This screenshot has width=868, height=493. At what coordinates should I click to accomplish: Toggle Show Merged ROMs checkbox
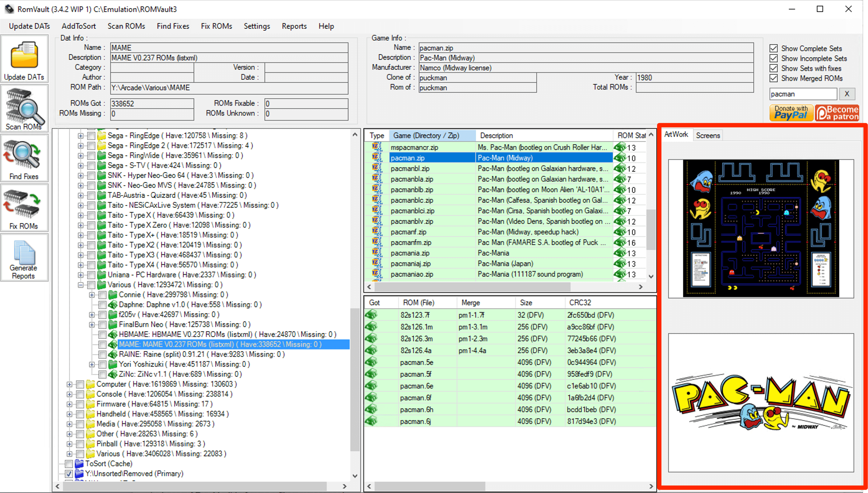coord(773,78)
